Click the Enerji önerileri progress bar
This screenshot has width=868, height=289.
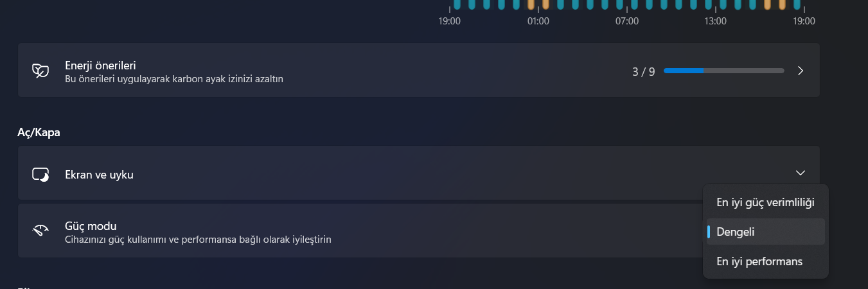723,71
